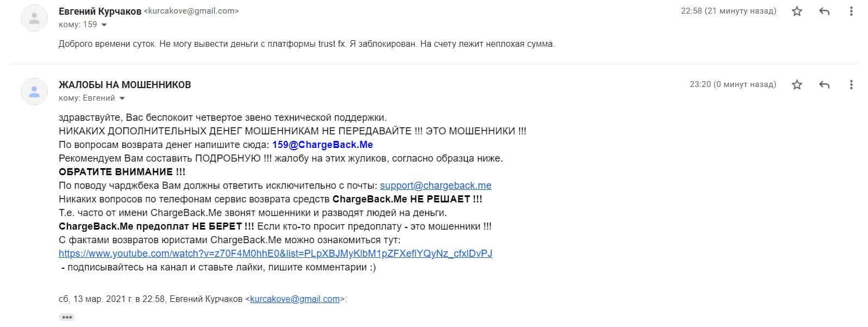Click the 159@ChargeBack.Me address
The width and height of the screenshot is (868, 327).
pos(323,145)
